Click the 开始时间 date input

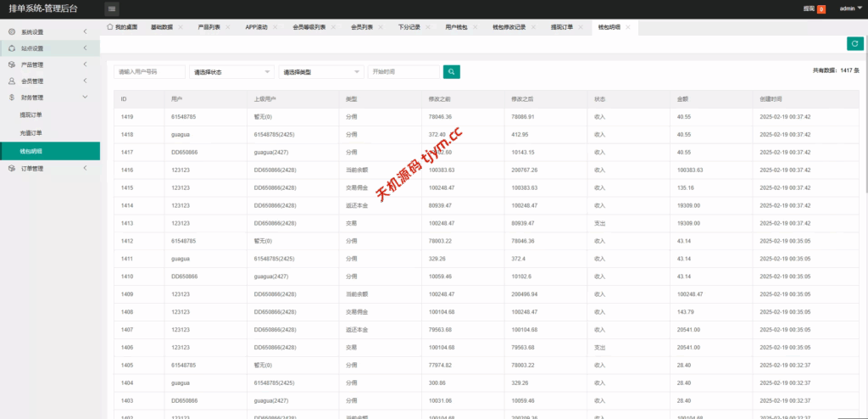403,72
